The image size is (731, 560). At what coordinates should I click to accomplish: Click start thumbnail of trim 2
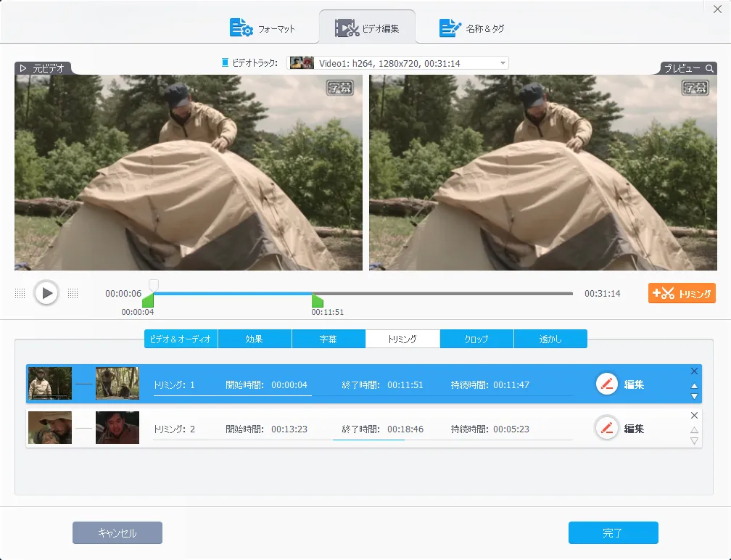[x=50, y=427]
